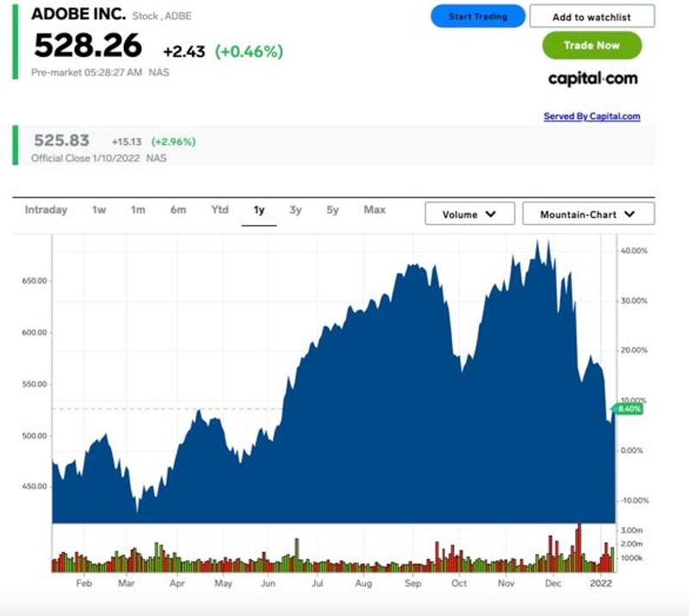Click the 2022 year label
The width and height of the screenshot is (689, 616).
click(x=600, y=583)
